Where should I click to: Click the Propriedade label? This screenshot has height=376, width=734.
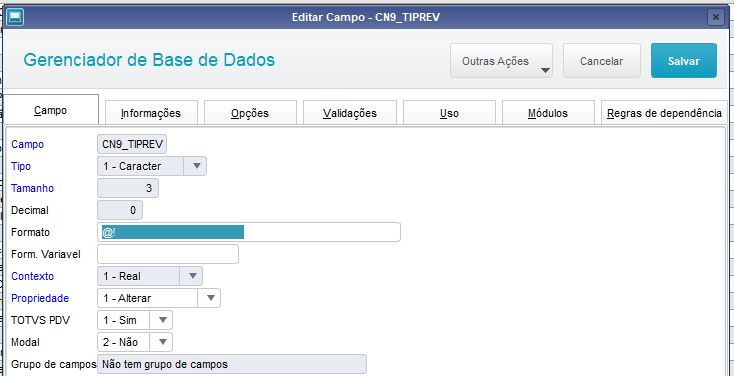pyautogui.click(x=40, y=298)
